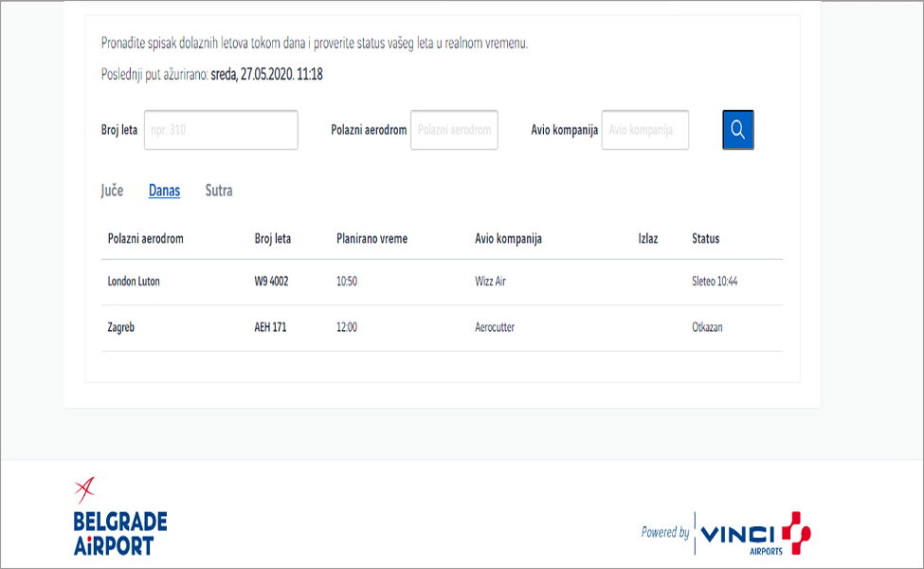Select the Danas tab

pyautogui.click(x=164, y=191)
